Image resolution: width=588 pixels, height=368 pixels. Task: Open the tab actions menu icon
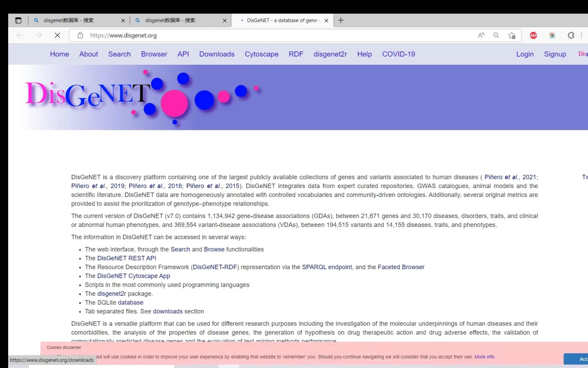pos(18,20)
